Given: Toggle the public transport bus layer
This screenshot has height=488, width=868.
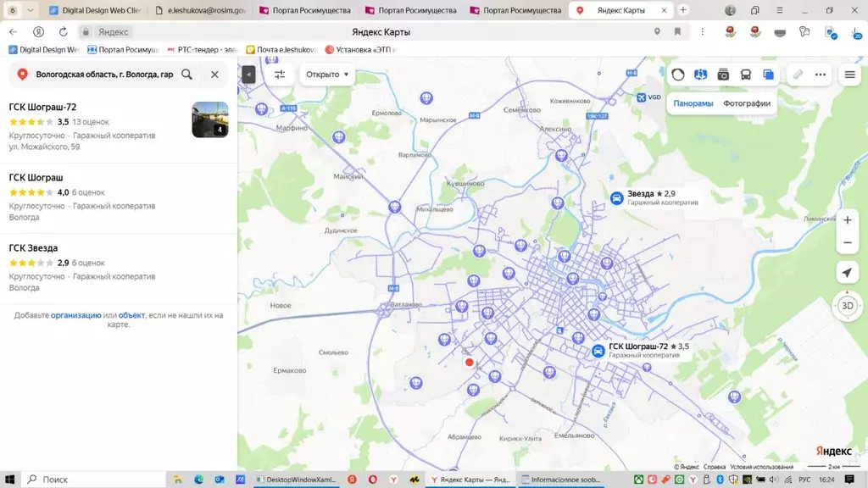Looking at the screenshot, I should pos(746,75).
